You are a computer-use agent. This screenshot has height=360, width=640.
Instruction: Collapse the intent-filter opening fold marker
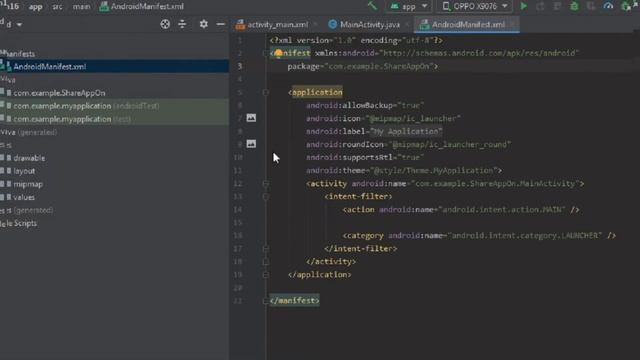[266, 197]
